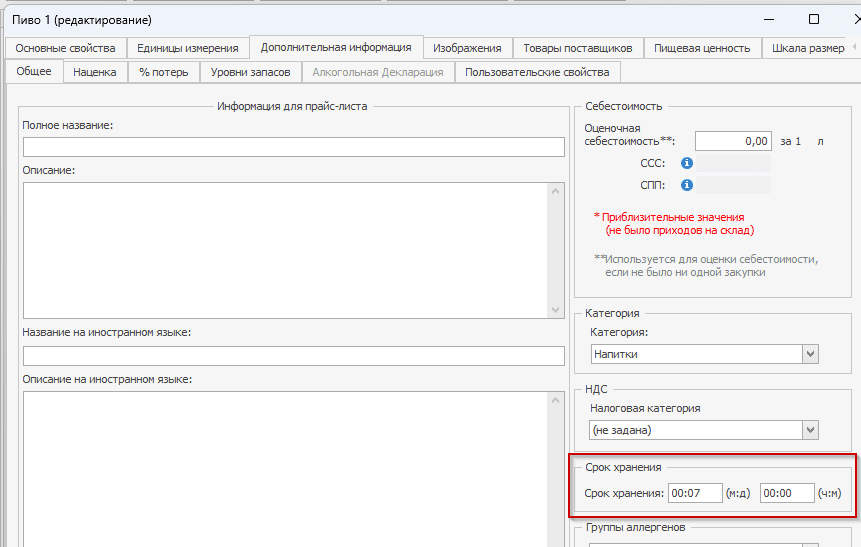The width and height of the screenshot is (861, 547).
Task: Click the info icon next to СПП
Action: pos(687,185)
